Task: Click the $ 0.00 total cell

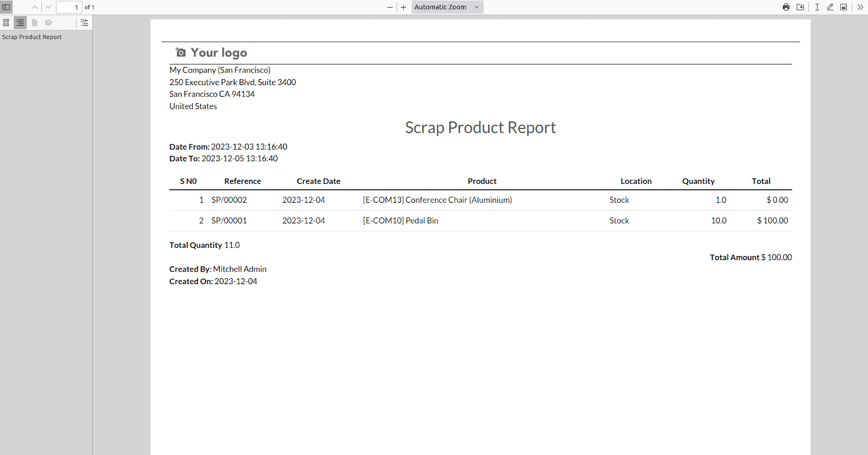Action: tap(777, 200)
